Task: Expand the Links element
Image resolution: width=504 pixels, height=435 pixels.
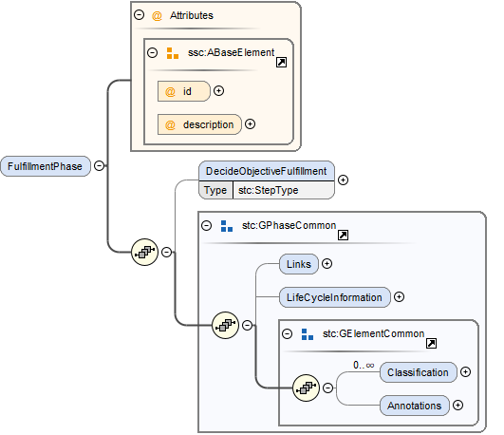Action: (x=327, y=264)
